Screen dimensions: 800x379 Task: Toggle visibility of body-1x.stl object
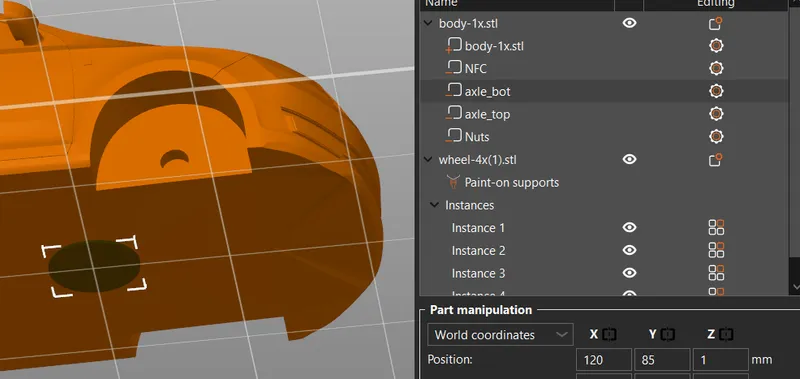coord(630,23)
